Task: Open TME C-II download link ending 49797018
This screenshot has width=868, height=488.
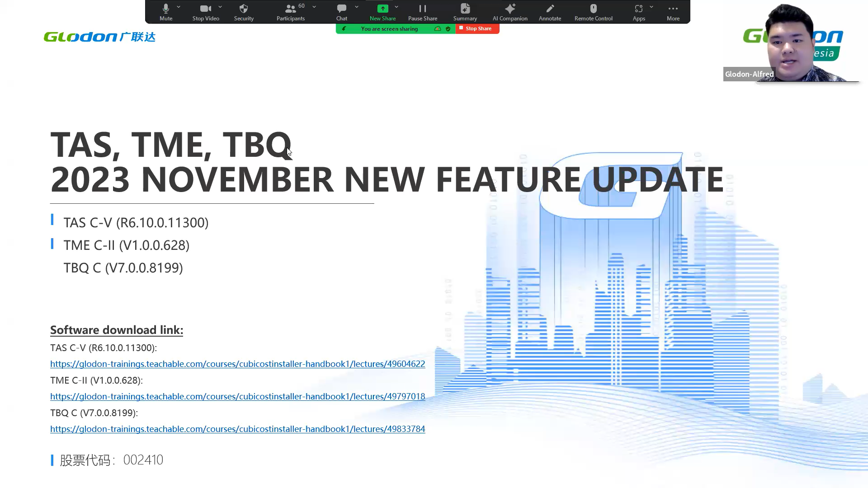Action: point(237,396)
